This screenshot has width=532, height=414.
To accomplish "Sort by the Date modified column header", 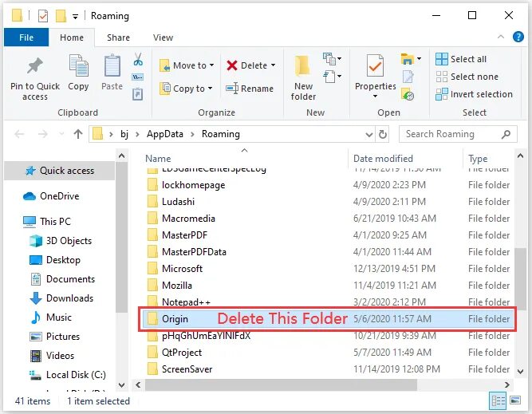I will click(x=383, y=159).
